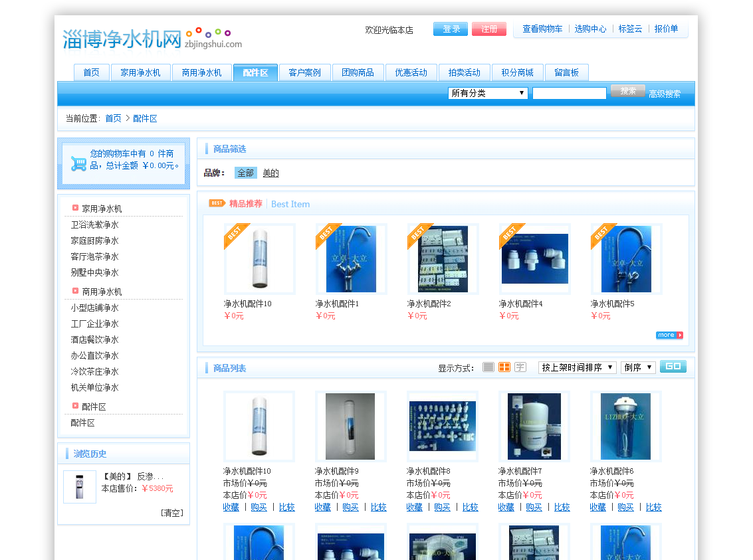Open the 拍卖活动 navigation tab
This screenshot has height=560, width=753.
pyautogui.click(x=465, y=72)
